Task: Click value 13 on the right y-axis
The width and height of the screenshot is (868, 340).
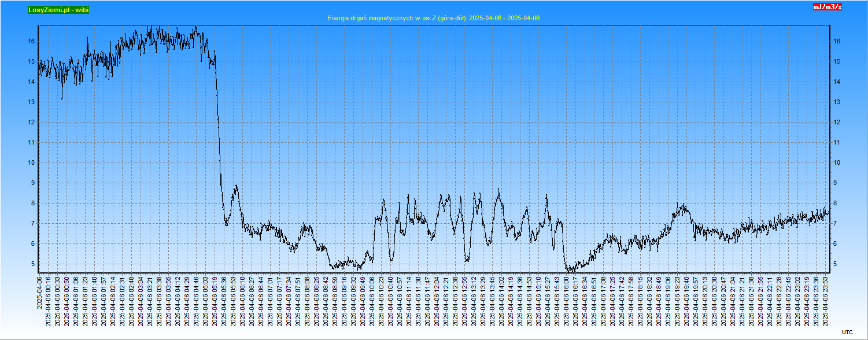Action: click(x=837, y=102)
